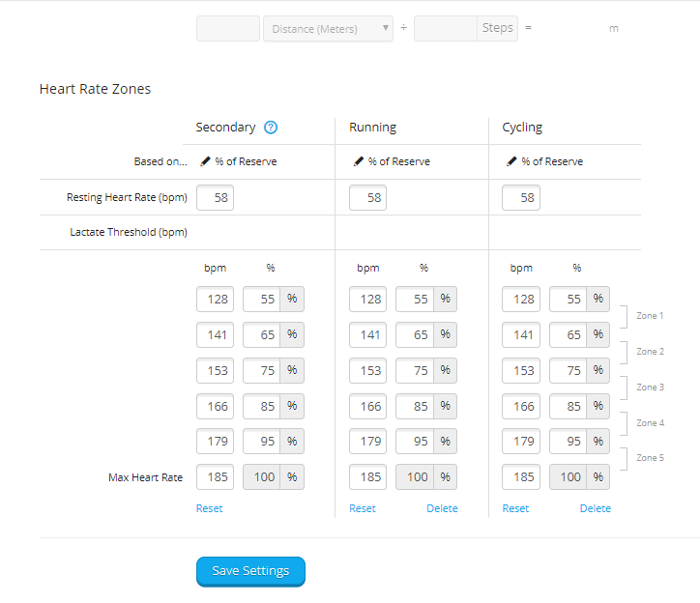Click the Running column heading
Screen dimensions: 700x603
point(373,128)
